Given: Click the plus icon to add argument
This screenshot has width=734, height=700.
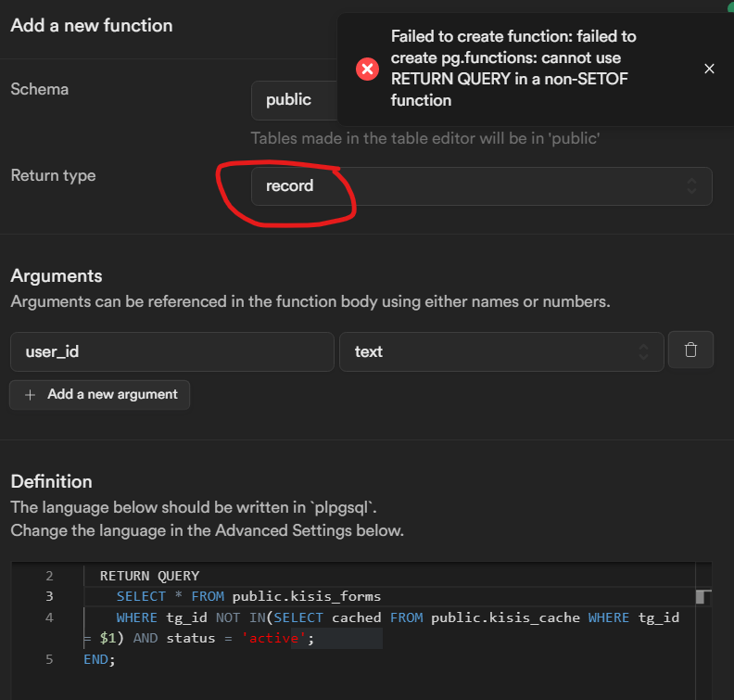Looking at the screenshot, I should pos(31,394).
